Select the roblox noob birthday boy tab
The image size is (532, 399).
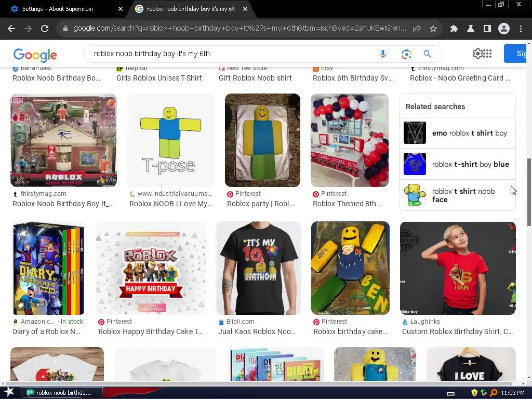click(x=191, y=9)
